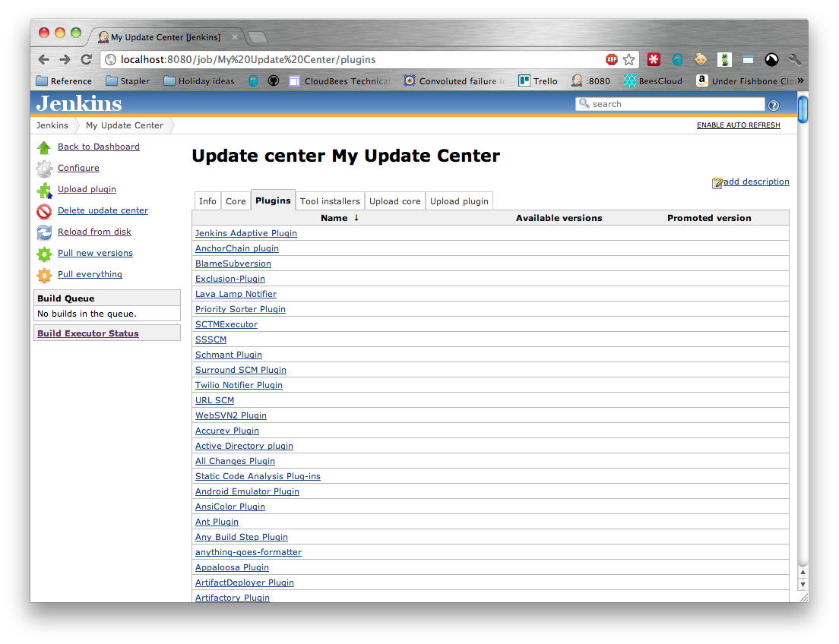The image size is (839, 644).
Task: Click the scrollbar down arrow
Action: (x=803, y=585)
